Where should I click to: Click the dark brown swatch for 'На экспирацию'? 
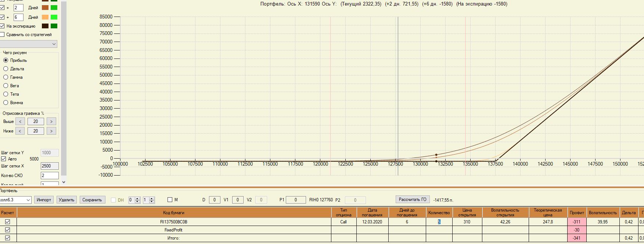[x=45, y=26]
